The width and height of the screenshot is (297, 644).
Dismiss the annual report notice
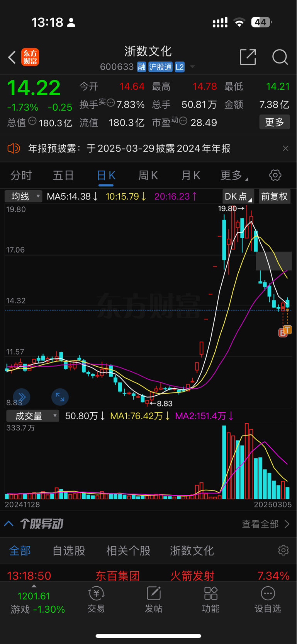tap(285, 149)
